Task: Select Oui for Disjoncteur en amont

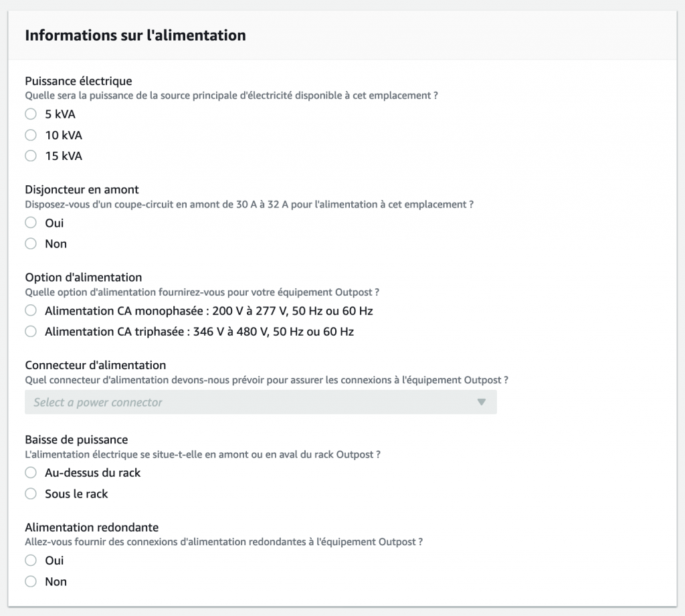Action: 31,223
